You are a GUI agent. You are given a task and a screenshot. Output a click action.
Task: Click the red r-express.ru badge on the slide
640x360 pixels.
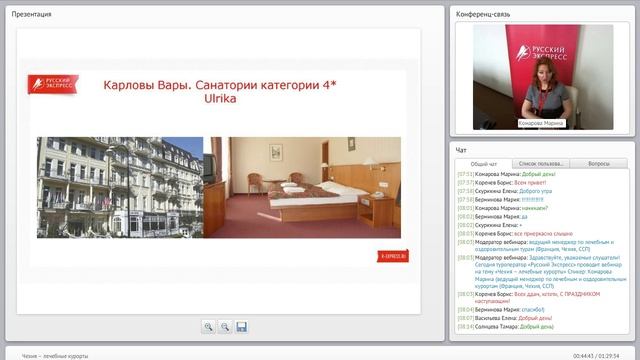(393, 256)
